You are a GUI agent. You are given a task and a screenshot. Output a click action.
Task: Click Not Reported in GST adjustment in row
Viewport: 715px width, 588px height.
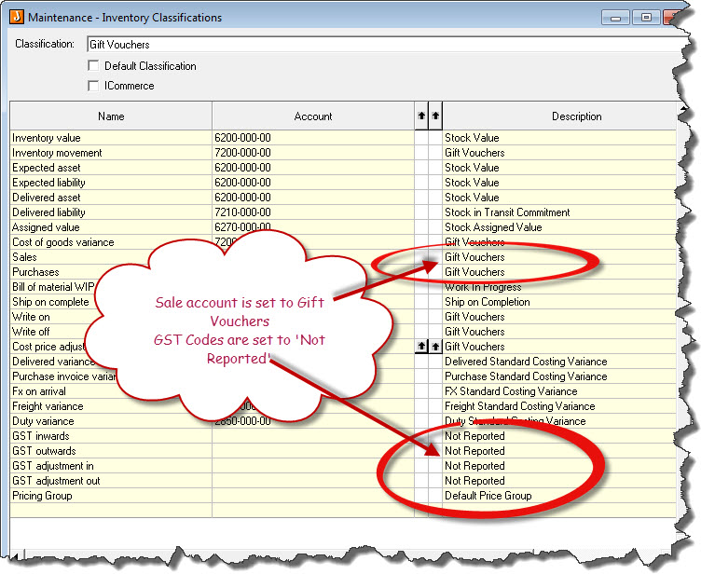(x=474, y=466)
